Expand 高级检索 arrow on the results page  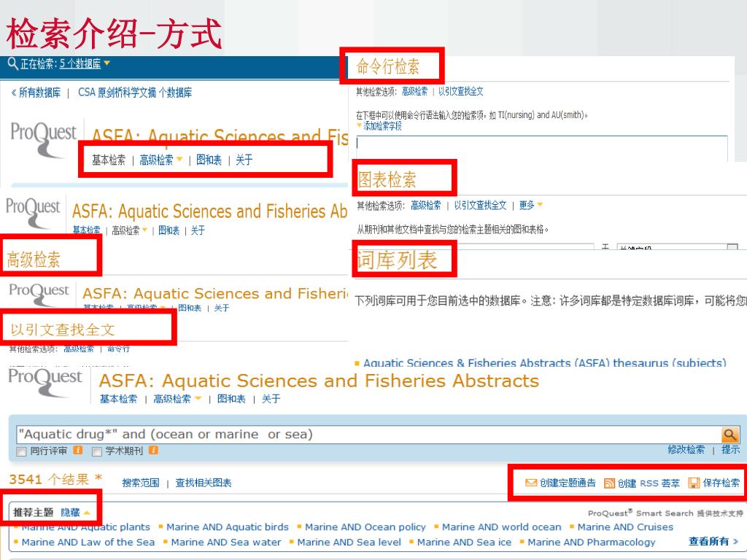point(198,399)
